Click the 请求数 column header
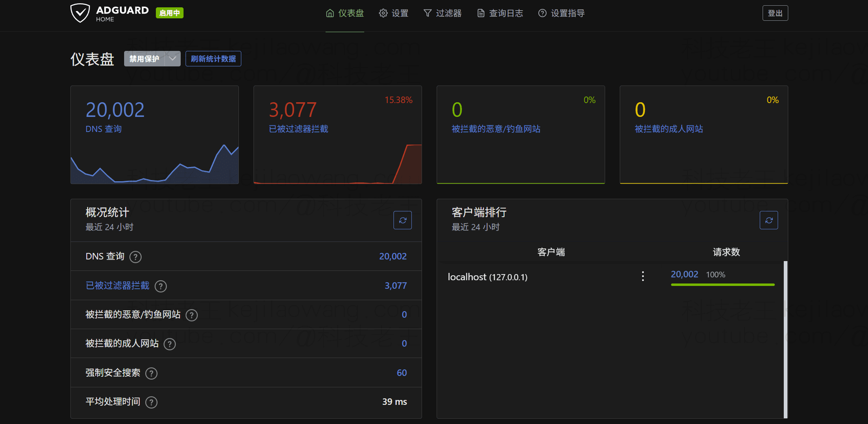The width and height of the screenshot is (868, 424). [726, 252]
